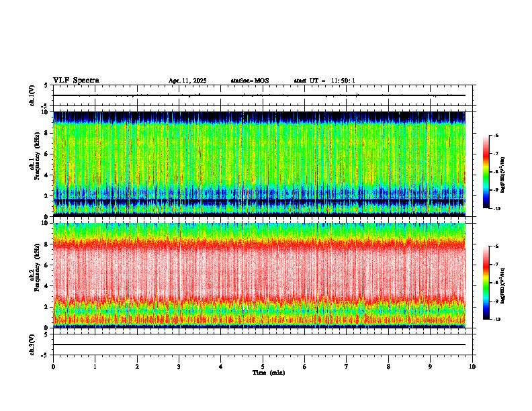532x411 pixels.
Task: Click the ch.1(V) axis label
Action: tap(32, 95)
